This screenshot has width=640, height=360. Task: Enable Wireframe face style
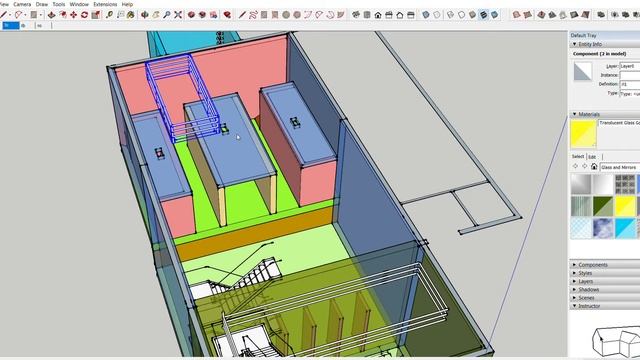[x=450, y=15]
